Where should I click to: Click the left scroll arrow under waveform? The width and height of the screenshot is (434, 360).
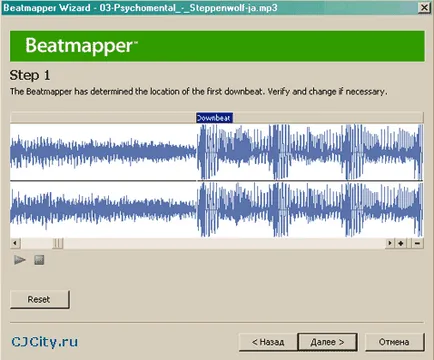[15, 243]
